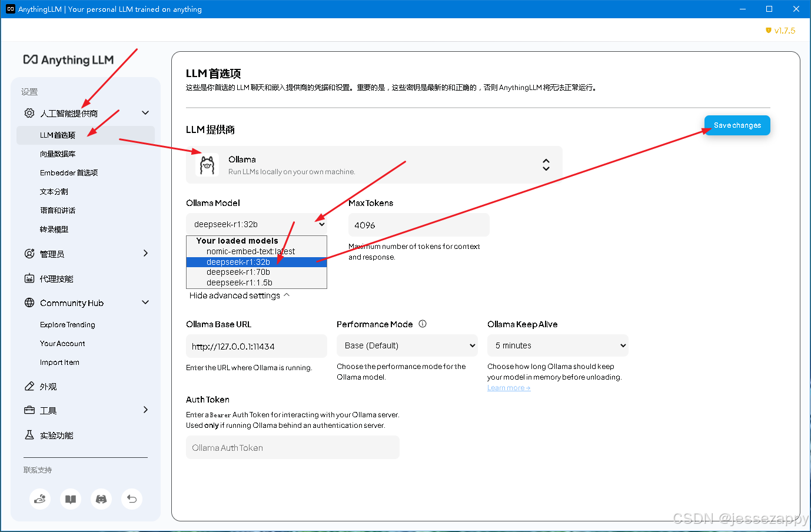
Task: Click the 'Your loaded models' group header
Action: 237,241
